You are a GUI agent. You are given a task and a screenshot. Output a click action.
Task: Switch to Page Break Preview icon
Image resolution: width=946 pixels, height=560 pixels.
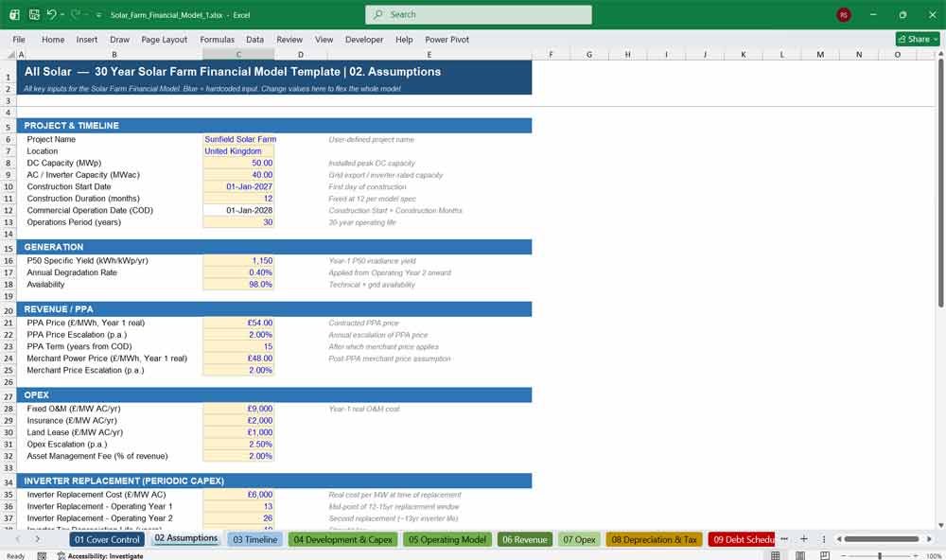pyautogui.click(x=825, y=555)
